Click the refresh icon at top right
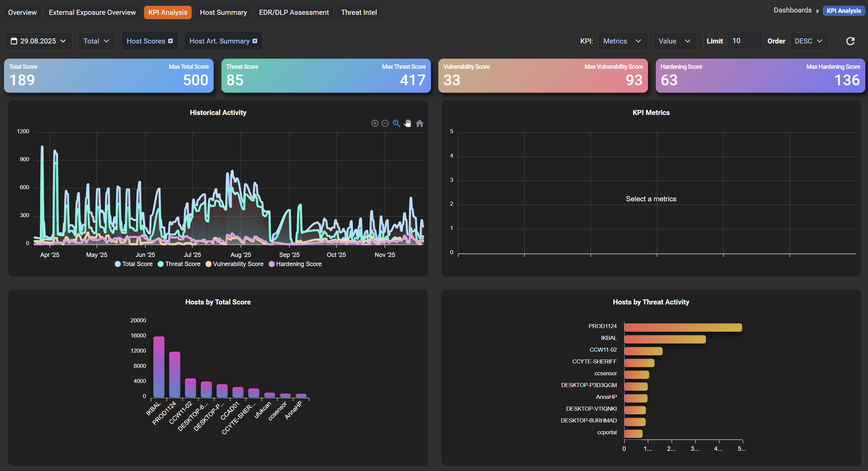Screen dimensions: 868x471 tap(850, 41)
